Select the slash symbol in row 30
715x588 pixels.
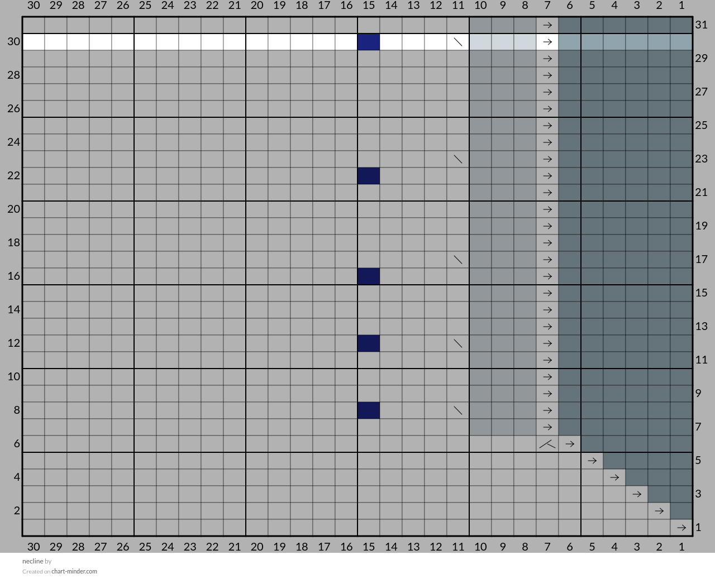458,42
